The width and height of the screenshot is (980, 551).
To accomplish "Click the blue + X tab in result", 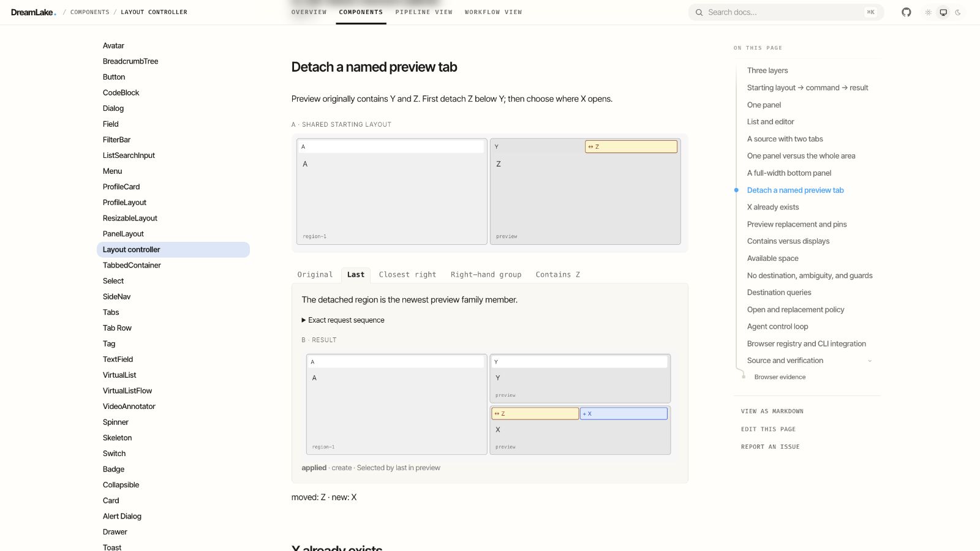I will tap(624, 414).
